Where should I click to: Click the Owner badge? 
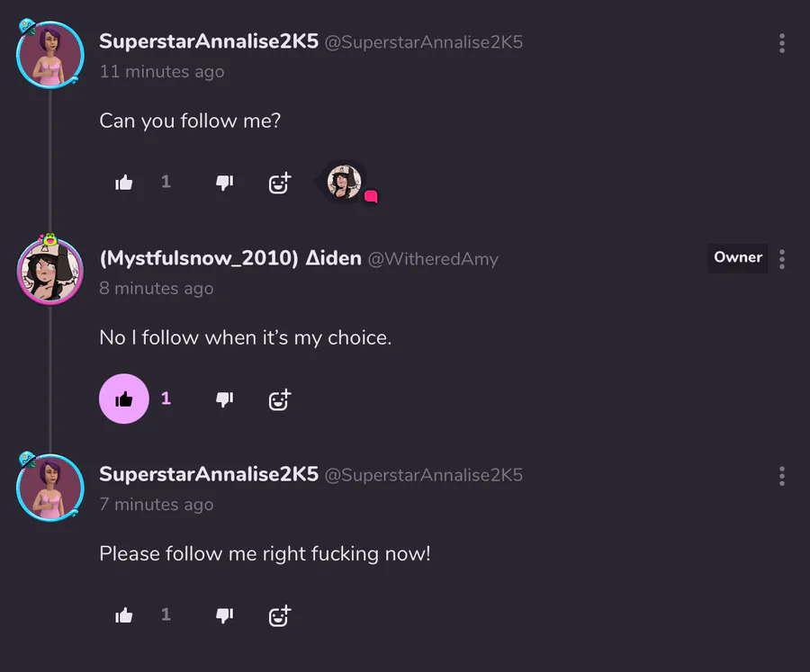[x=738, y=257]
